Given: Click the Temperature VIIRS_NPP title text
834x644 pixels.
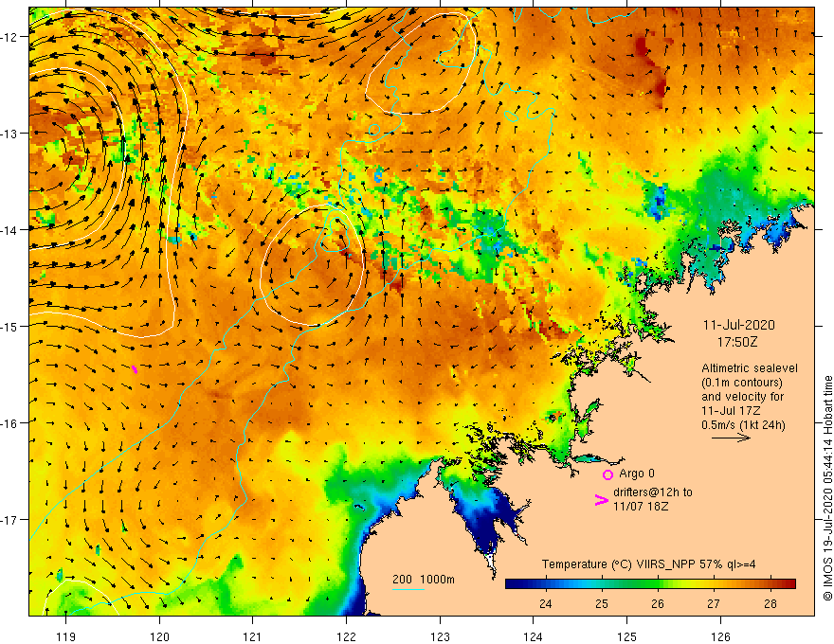Looking at the screenshot, I should coord(648,564).
